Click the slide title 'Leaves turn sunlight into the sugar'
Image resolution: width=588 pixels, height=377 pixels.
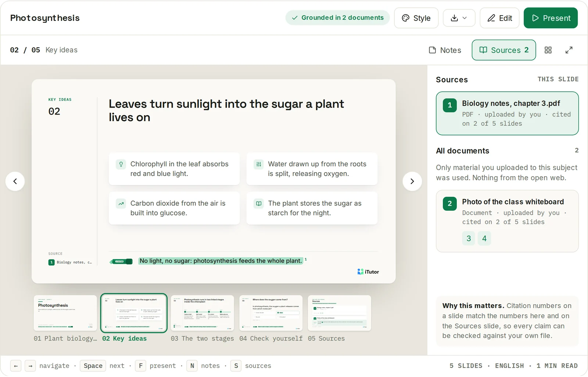click(226, 110)
